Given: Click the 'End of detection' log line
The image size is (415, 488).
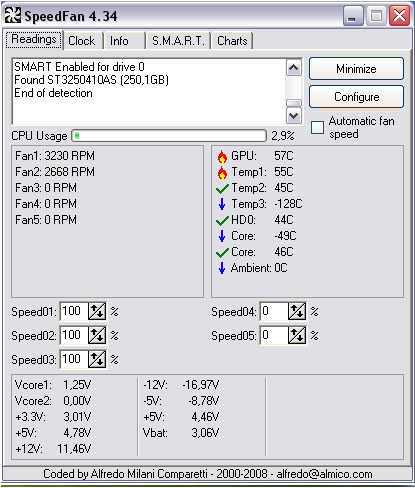Looking at the screenshot, I should [53, 93].
